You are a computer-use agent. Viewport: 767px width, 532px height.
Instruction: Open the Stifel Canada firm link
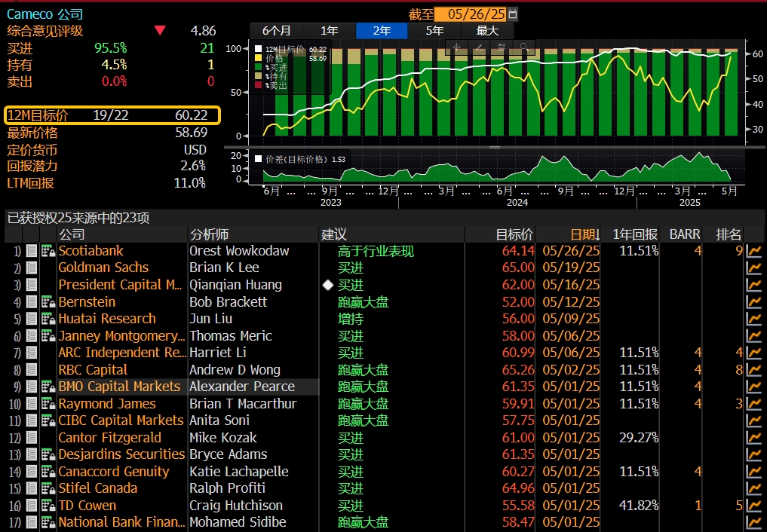click(98, 488)
